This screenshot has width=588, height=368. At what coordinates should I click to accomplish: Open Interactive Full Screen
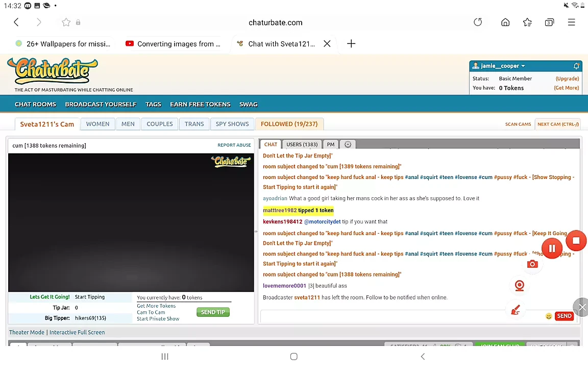(x=77, y=332)
